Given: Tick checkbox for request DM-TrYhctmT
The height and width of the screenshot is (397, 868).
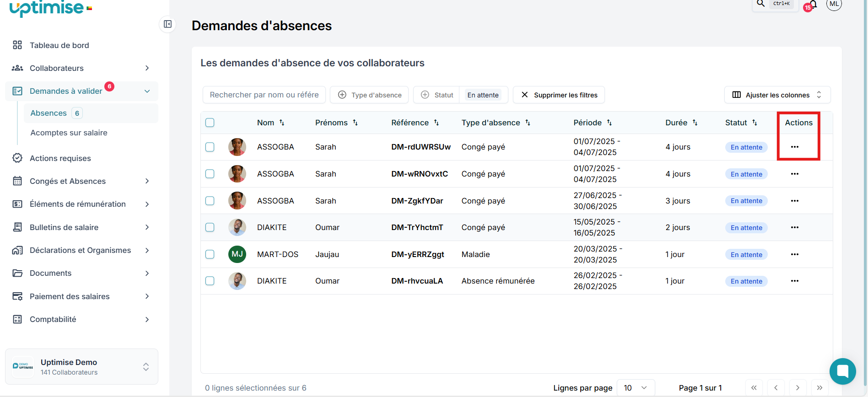Looking at the screenshot, I should 210,227.
